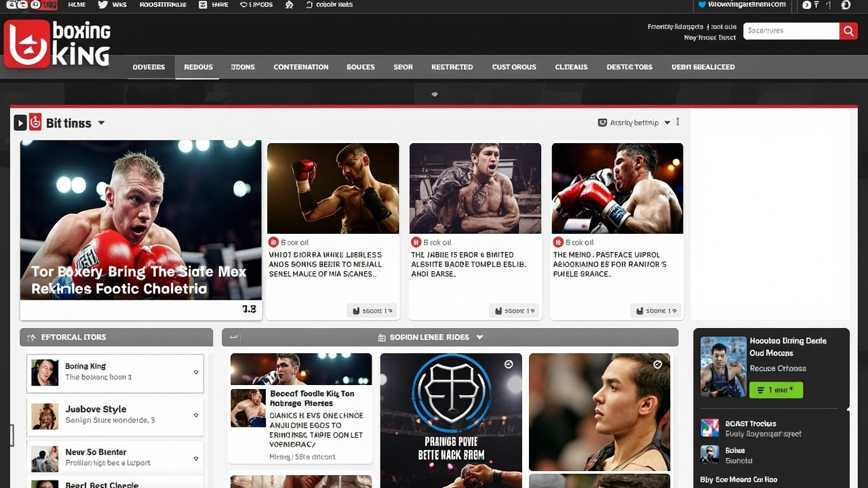Click red badge icon above VNIIOT DIORRA article
The height and width of the screenshot is (488, 868).
273,242
